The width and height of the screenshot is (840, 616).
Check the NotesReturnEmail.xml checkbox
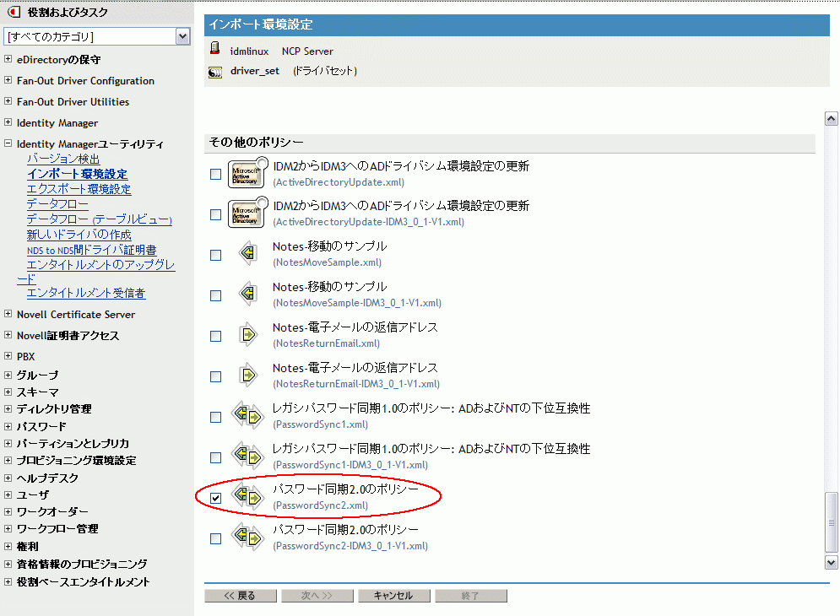pyautogui.click(x=215, y=336)
